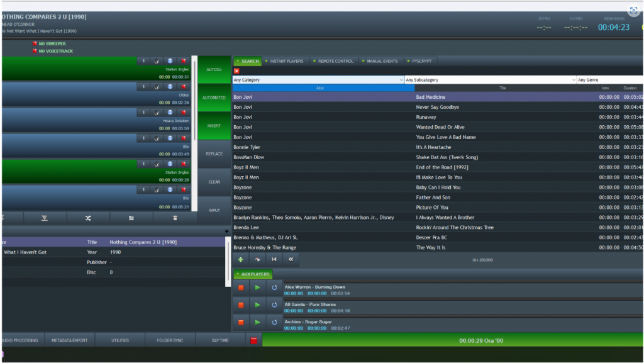Click the curved arrow icon beside the green plus
Screen dimensions: 644x363
coord(257,260)
